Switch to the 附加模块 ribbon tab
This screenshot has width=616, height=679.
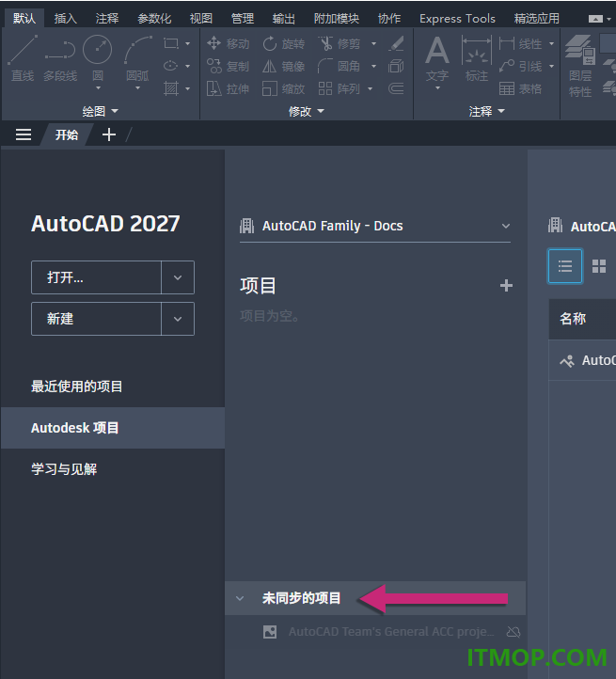(337, 18)
